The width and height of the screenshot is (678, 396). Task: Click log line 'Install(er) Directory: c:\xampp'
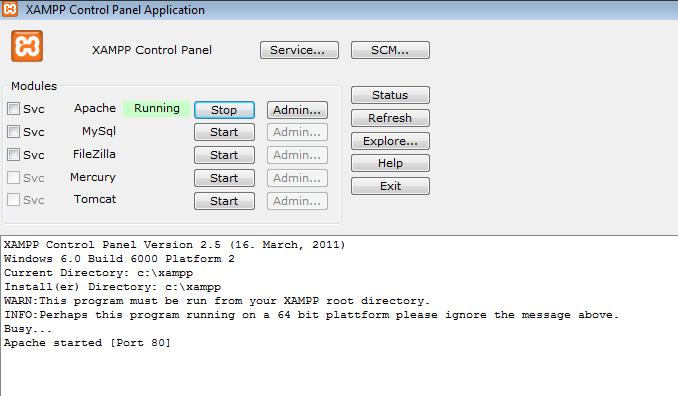(x=112, y=287)
